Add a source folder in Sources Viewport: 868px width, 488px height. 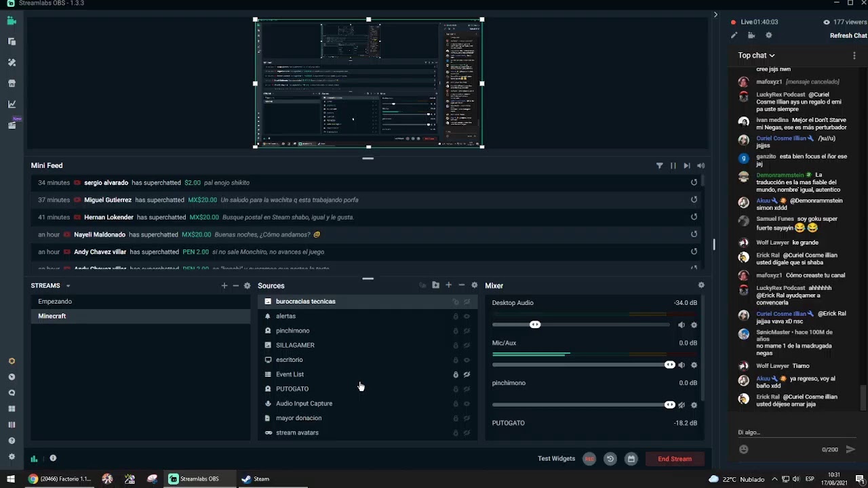[x=435, y=285]
